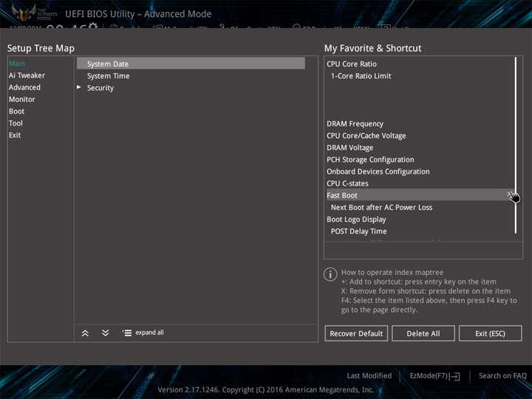This screenshot has height=399, width=532.
Task: Click the double chevron up icon
Action: click(85, 333)
